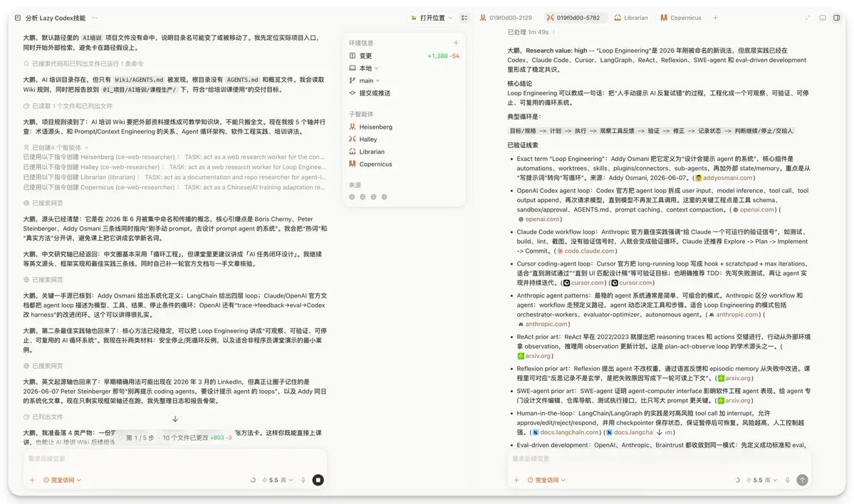Focus the left 要求后续变更 input field
The image size is (854, 504).
click(x=175, y=459)
